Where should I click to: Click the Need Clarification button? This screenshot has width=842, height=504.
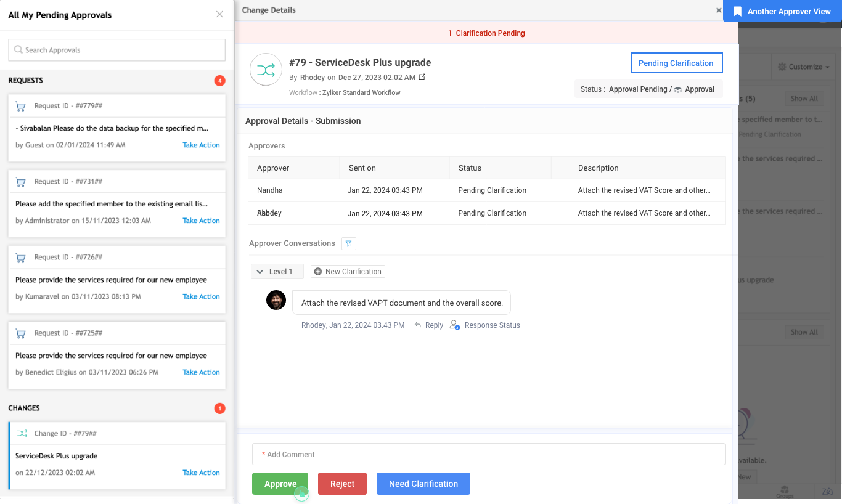click(x=423, y=484)
